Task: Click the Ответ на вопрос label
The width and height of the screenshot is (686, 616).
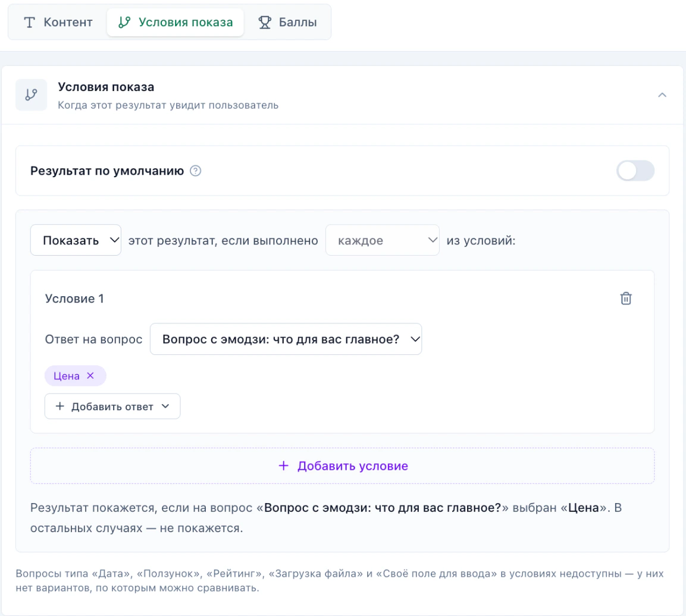Action: click(93, 340)
